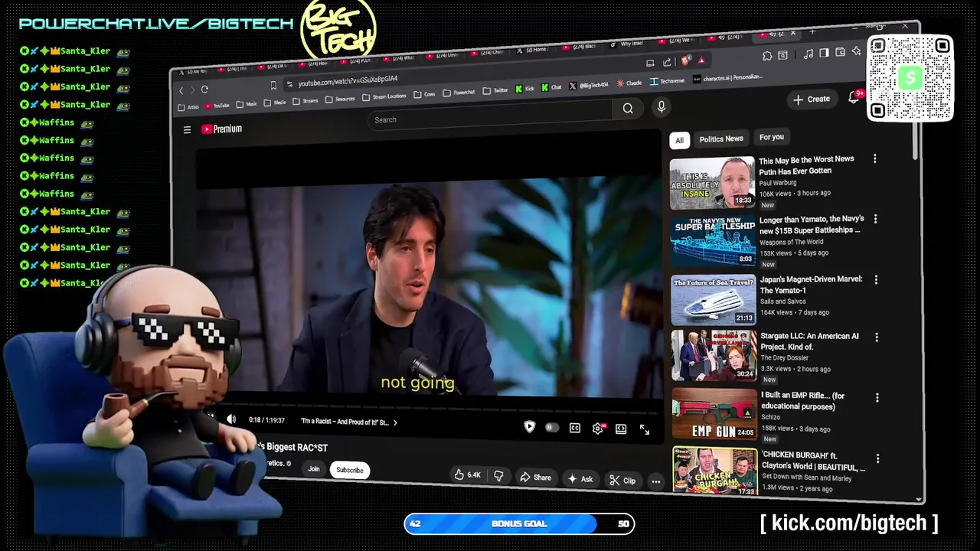This screenshot has width=980, height=551.
Task: Bookmark this page using address bar icon
Action: (273, 85)
